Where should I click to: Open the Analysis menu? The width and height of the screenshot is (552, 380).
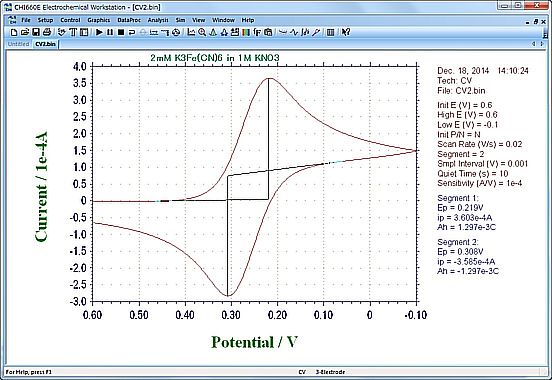(x=158, y=20)
